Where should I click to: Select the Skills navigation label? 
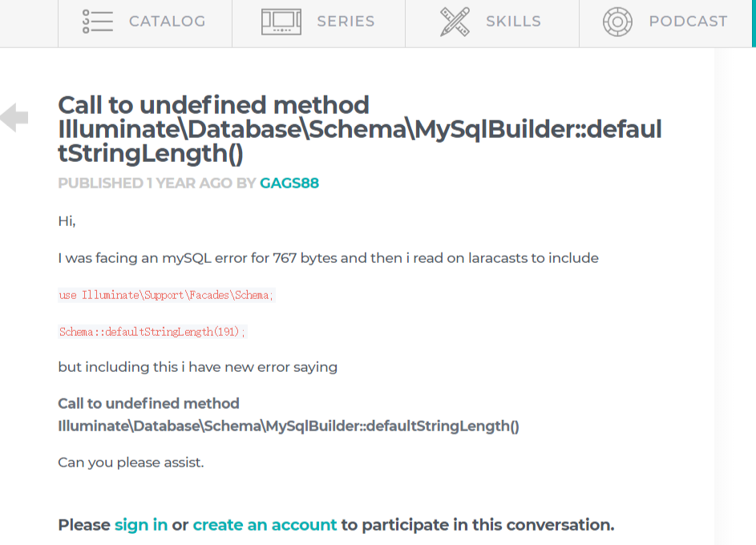(513, 22)
